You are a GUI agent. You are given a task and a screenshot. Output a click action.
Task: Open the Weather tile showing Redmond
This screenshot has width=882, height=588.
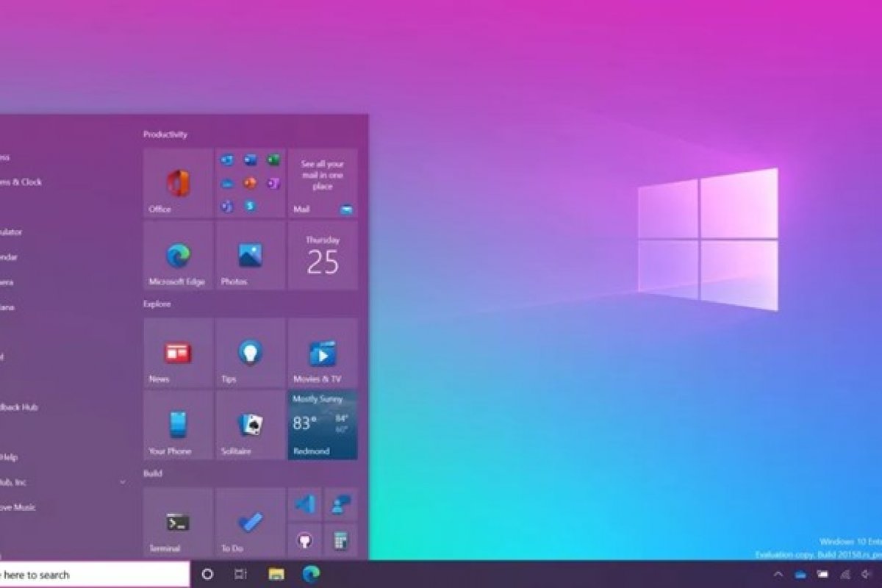tap(323, 425)
